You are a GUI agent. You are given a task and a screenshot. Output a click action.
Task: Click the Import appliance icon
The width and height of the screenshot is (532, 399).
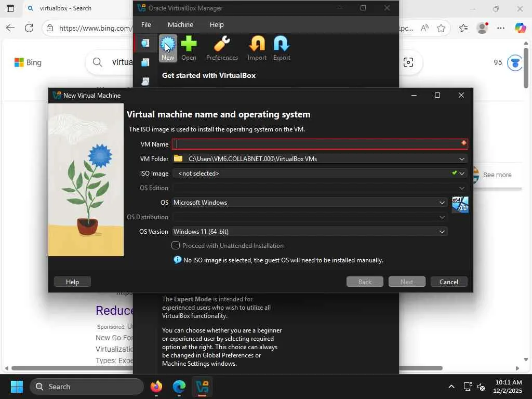257,48
